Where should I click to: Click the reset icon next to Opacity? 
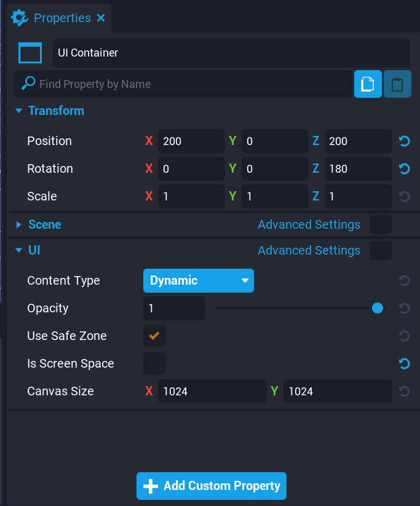[404, 309]
